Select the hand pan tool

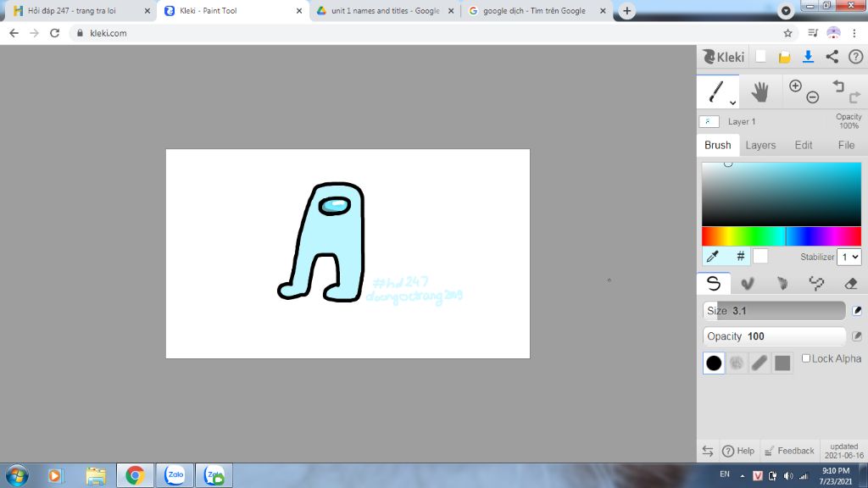point(759,91)
